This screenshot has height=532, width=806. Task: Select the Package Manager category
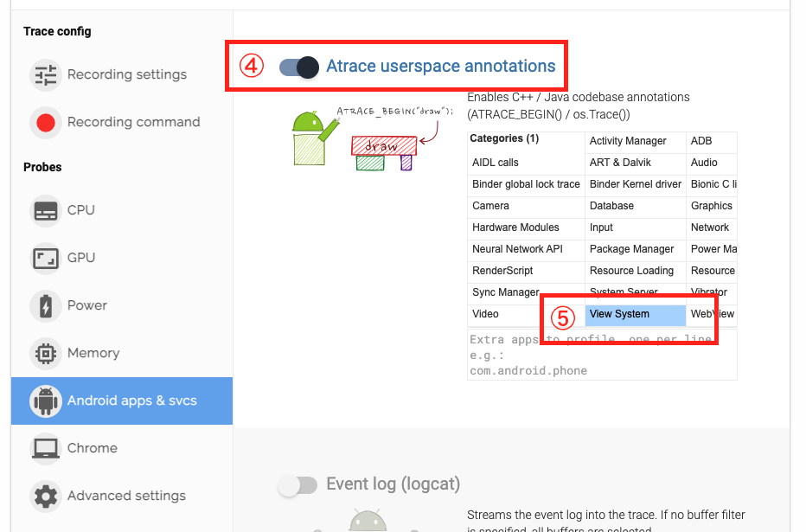click(636, 249)
